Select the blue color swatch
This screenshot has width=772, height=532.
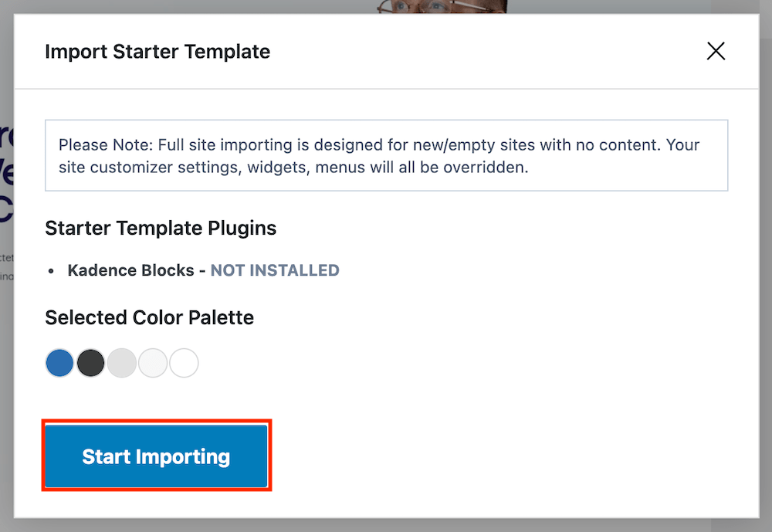(59, 363)
